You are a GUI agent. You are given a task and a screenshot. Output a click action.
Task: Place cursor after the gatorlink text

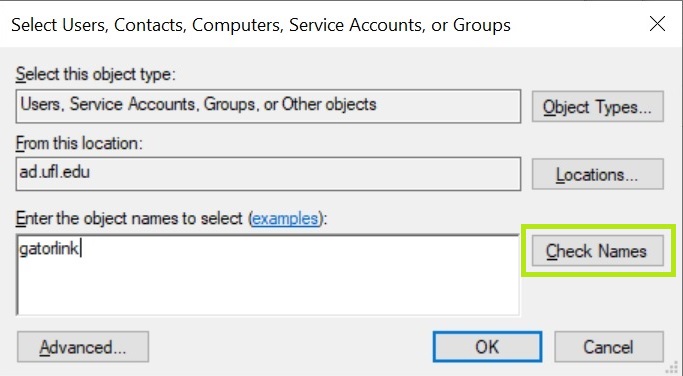[x=81, y=249]
